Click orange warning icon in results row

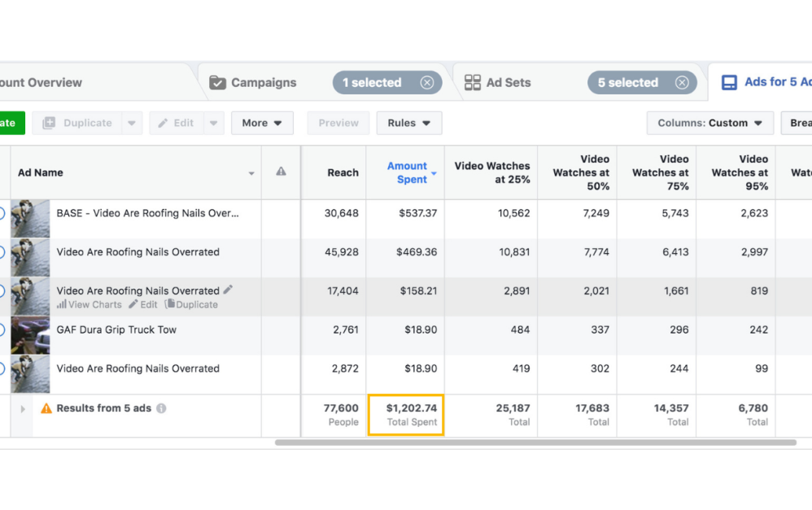[46, 408]
